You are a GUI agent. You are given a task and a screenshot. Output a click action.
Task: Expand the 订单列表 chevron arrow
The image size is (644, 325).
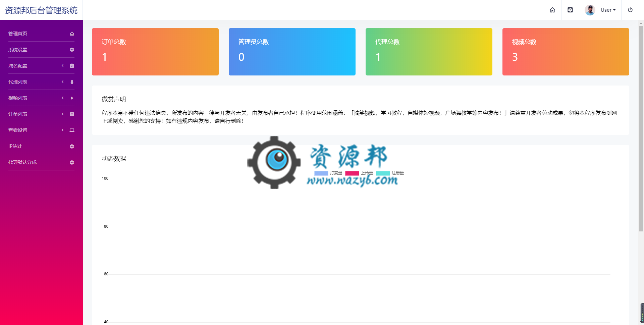pos(62,114)
